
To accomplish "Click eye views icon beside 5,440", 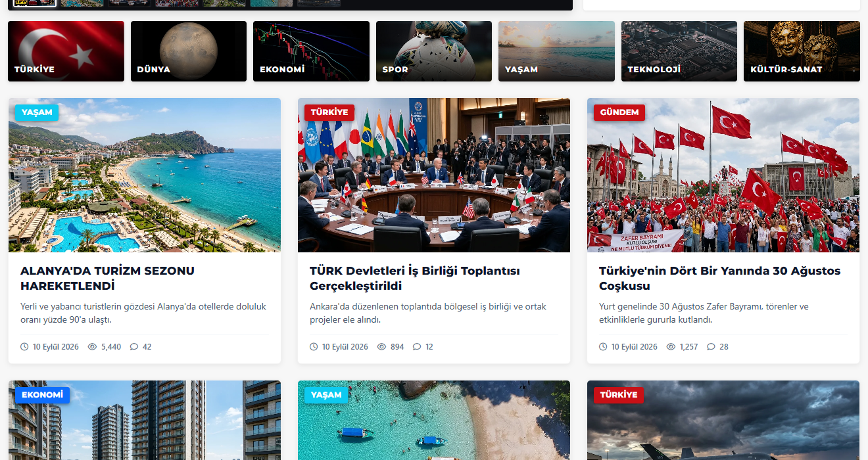I will click(x=92, y=346).
